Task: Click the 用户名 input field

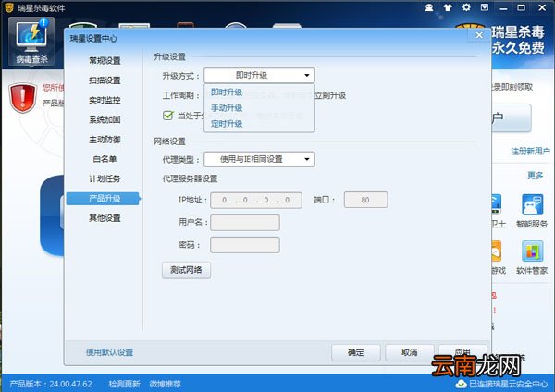Action: pos(245,223)
